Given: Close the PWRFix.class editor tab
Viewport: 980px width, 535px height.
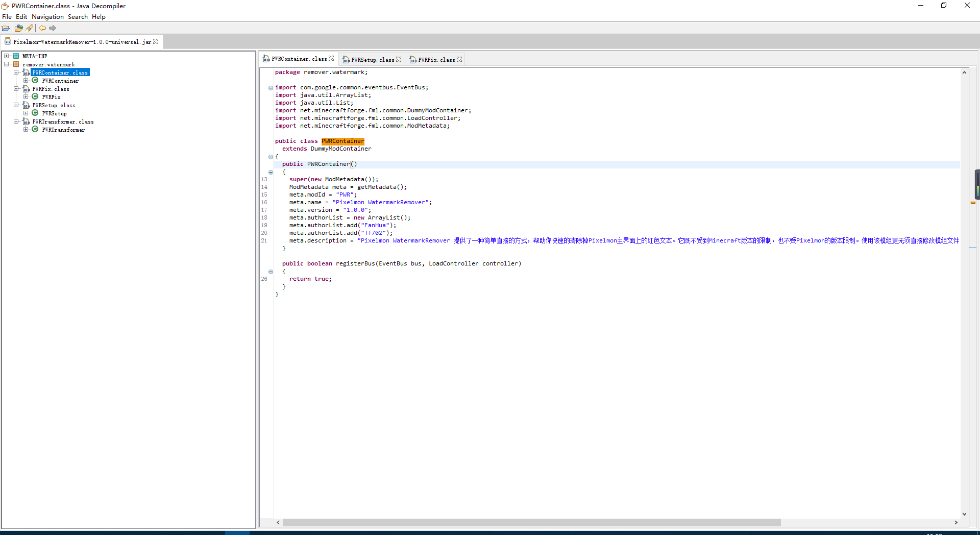Looking at the screenshot, I should pyautogui.click(x=459, y=59).
